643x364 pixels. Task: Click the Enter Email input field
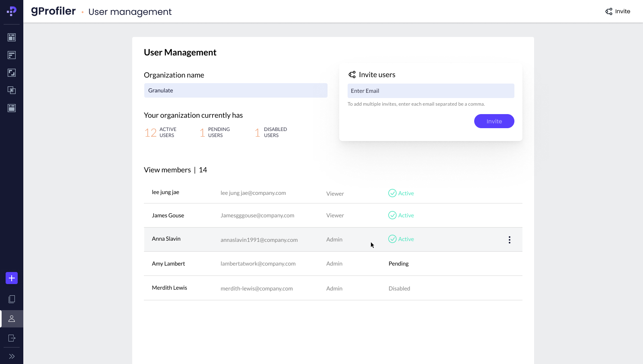tap(430, 91)
